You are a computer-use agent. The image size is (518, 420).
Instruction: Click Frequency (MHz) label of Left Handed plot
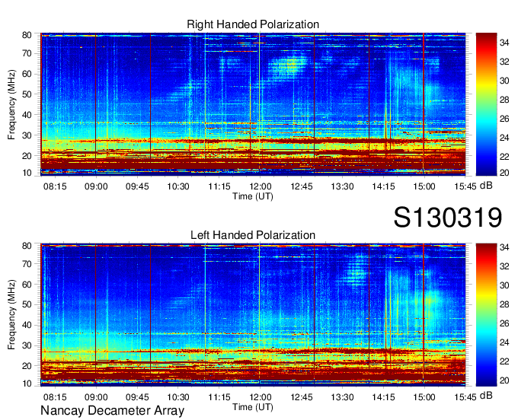pos(11,315)
